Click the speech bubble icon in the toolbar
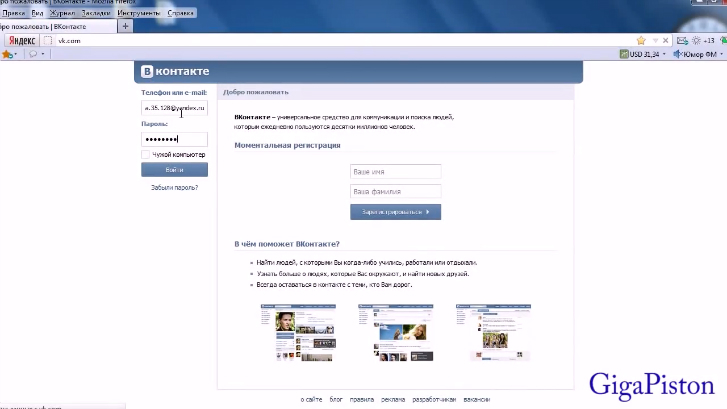 33,54
